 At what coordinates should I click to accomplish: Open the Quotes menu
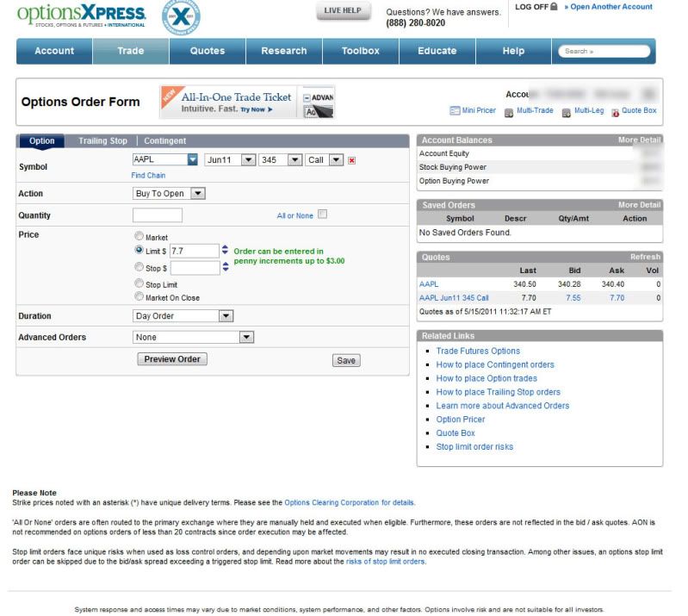pyautogui.click(x=208, y=51)
